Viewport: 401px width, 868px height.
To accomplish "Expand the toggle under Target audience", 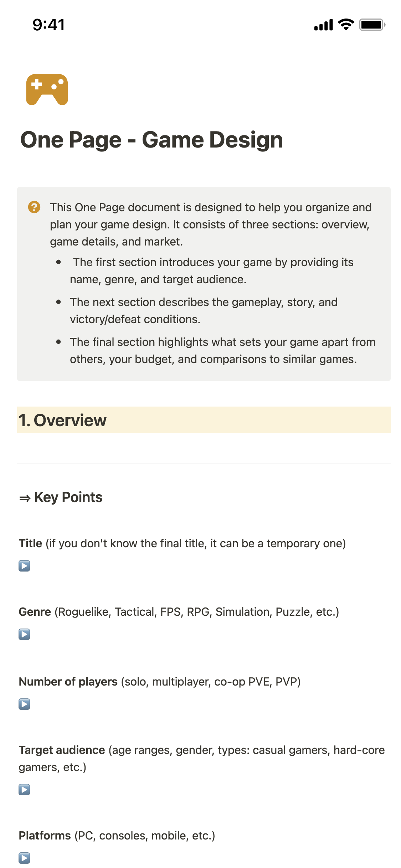I will [x=24, y=790].
